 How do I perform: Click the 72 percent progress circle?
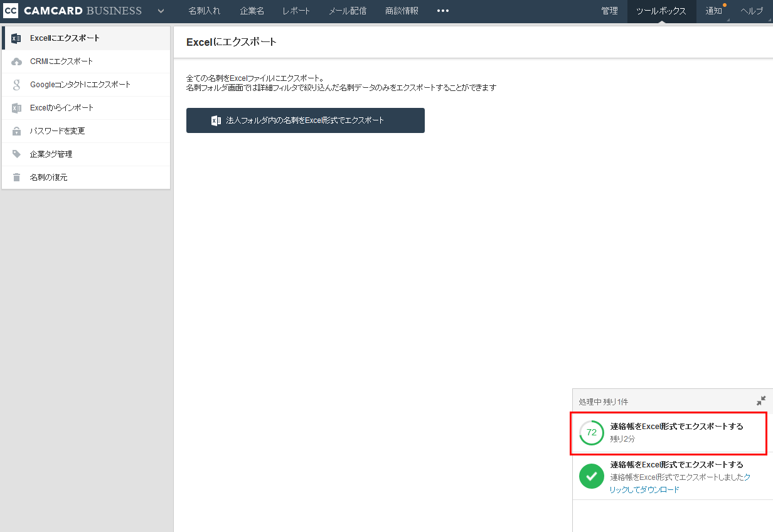(592, 432)
